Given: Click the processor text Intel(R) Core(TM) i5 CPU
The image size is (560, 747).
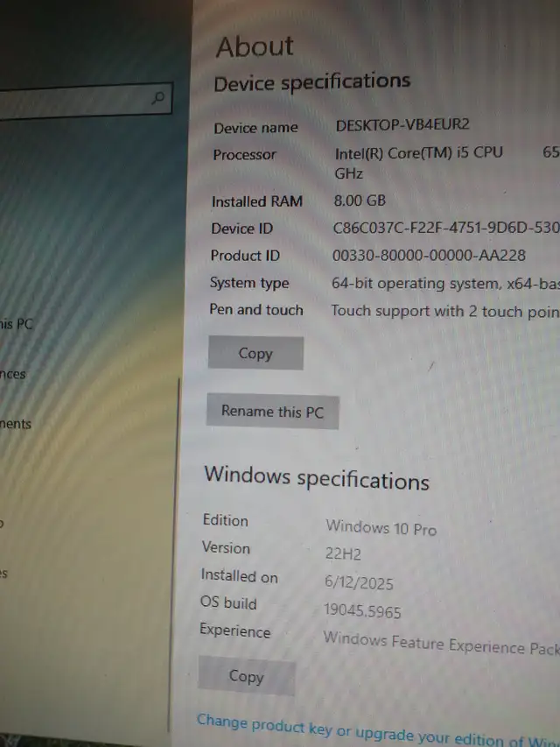Looking at the screenshot, I should click(418, 153).
